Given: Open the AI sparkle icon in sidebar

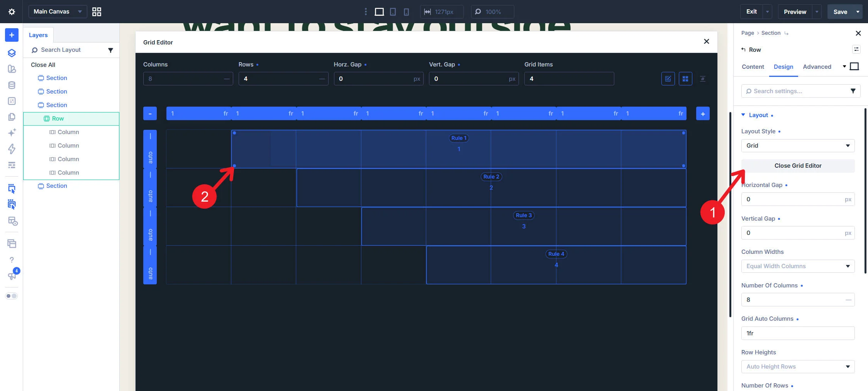Looking at the screenshot, I should coord(12,133).
